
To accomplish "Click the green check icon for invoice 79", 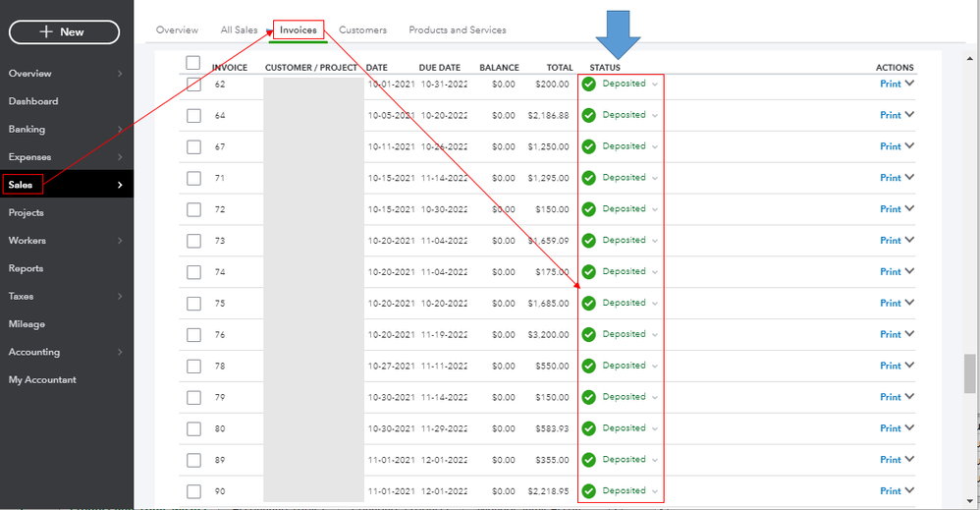I will click(x=589, y=397).
